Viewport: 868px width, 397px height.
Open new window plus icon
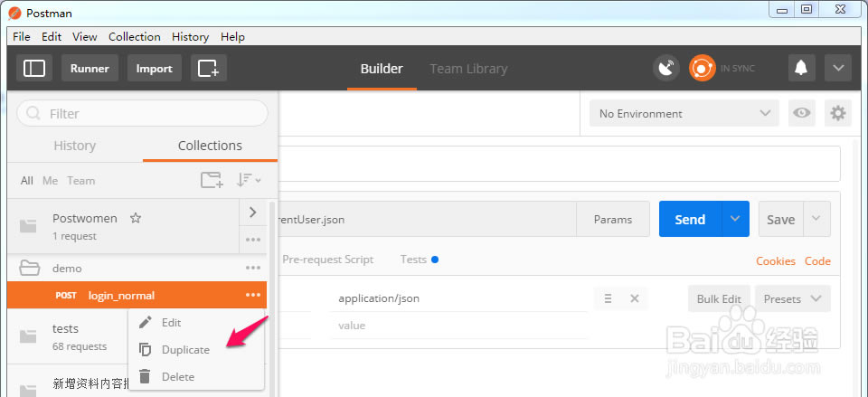pyautogui.click(x=209, y=68)
